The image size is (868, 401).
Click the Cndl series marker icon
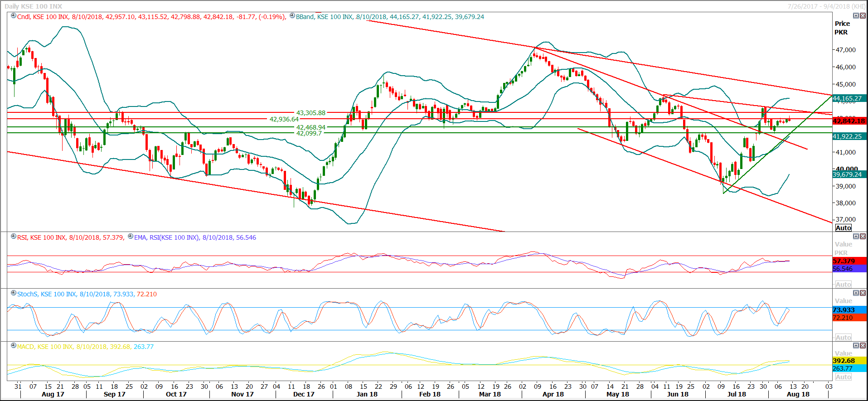click(14, 16)
